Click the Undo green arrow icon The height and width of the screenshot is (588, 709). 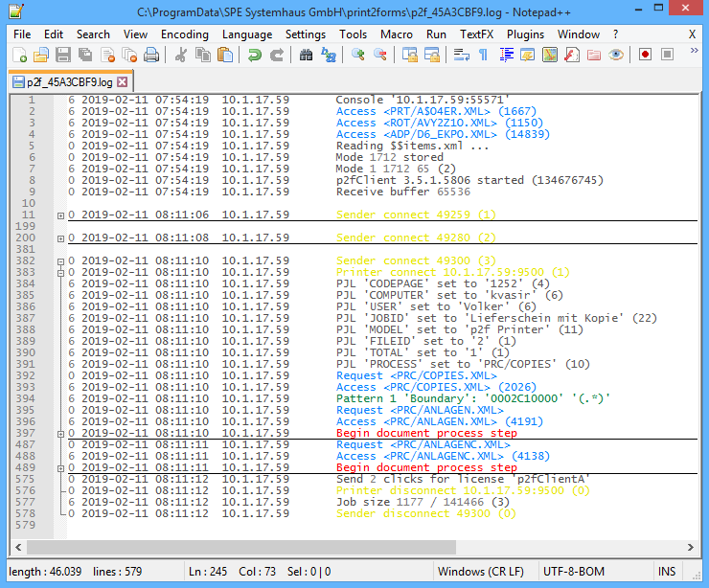pos(254,55)
